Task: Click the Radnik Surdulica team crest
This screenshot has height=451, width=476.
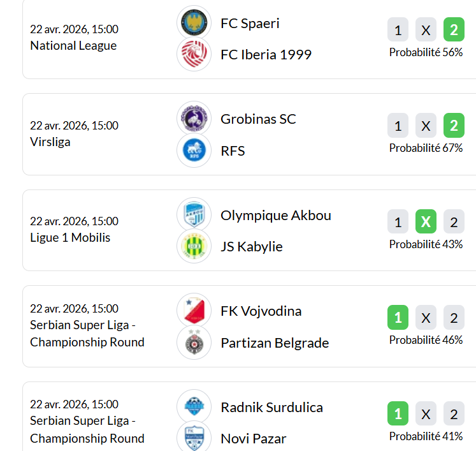Action: tap(194, 407)
